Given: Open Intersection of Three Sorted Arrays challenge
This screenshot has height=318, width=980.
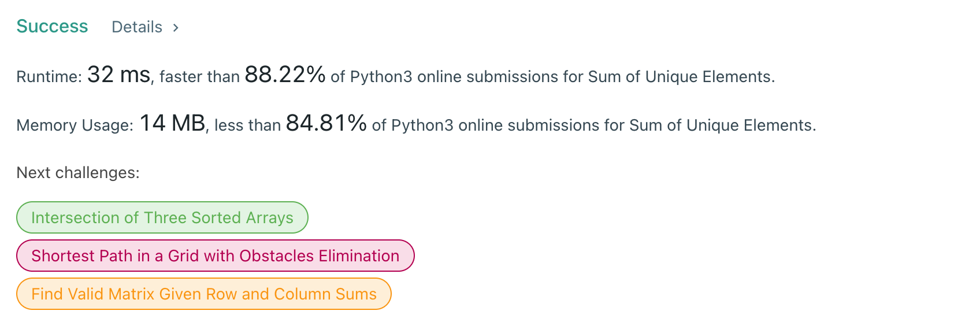Looking at the screenshot, I should coord(162,217).
